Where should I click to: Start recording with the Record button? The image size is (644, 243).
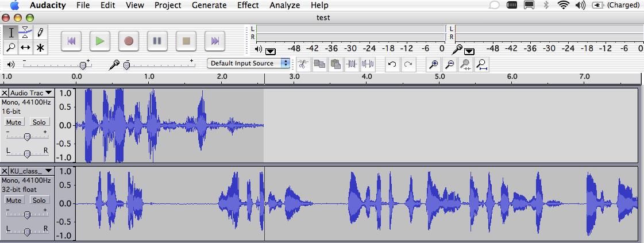coord(129,41)
